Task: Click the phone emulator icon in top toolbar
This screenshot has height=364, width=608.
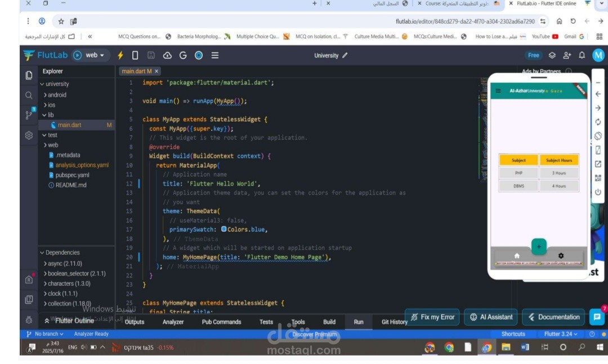Action: (x=135, y=56)
